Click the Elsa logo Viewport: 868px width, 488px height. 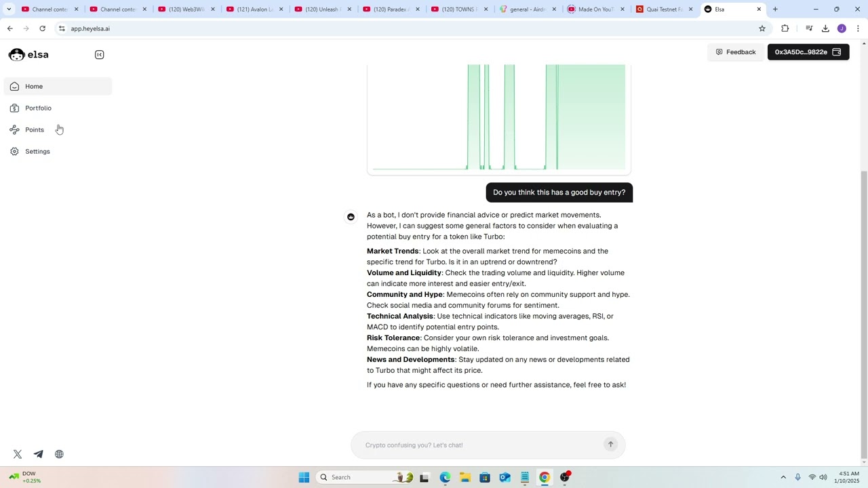28,55
